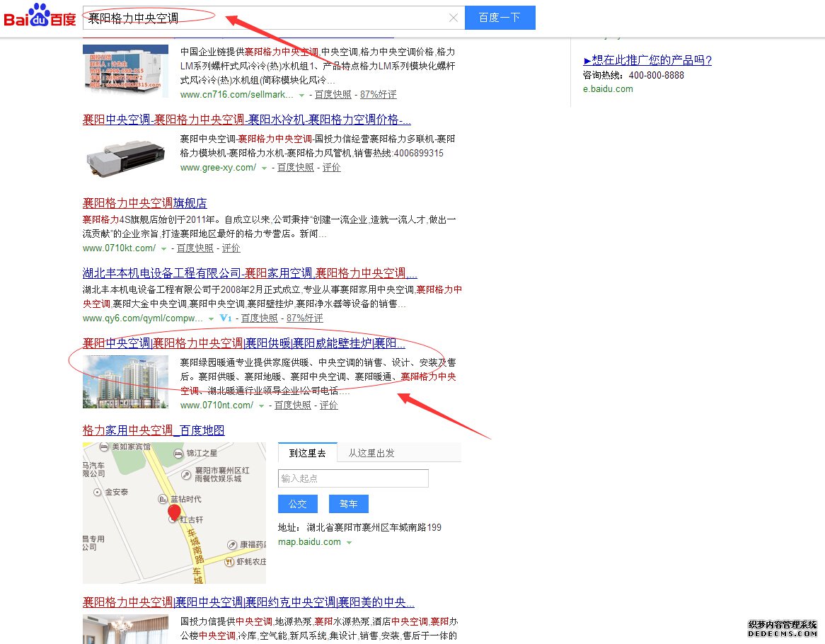Open the www.0710kt.com/ URL
Screen dimensions: 825x644
[119, 248]
